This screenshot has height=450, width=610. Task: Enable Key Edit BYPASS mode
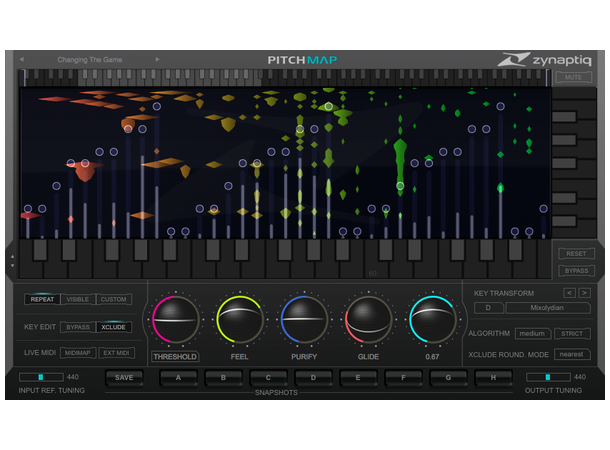coord(78,327)
